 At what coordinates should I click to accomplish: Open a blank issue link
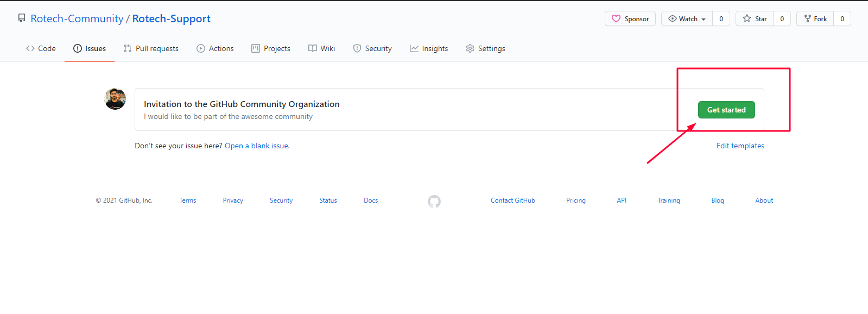(257, 146)
